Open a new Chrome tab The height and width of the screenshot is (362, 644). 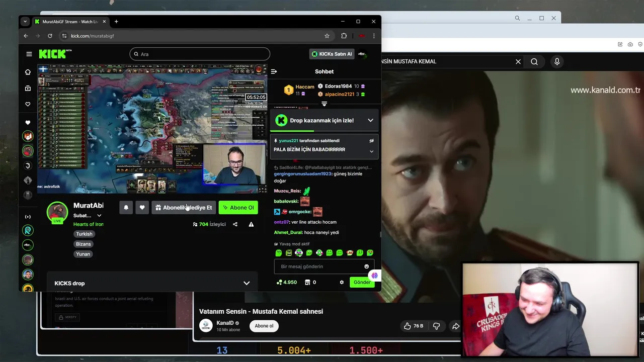click(x=116, y=22)
